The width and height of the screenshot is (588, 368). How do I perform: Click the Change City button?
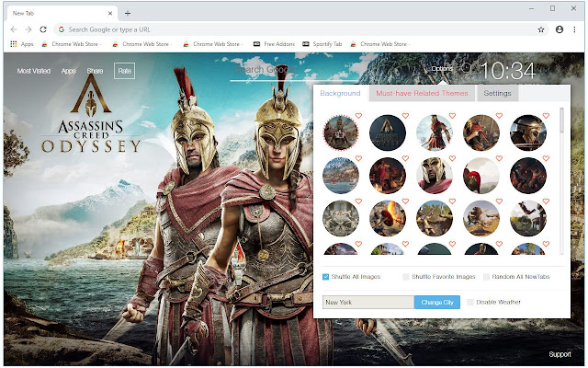click(x=437, y=303)
